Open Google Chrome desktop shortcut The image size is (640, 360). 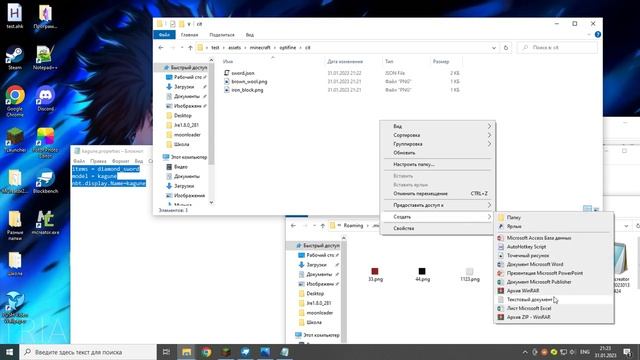click(15, 101)
